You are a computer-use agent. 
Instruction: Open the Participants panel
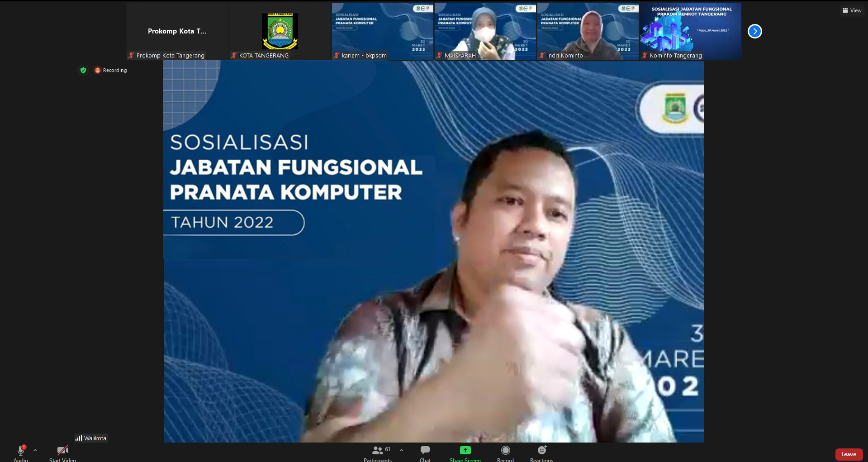point(377,451)
